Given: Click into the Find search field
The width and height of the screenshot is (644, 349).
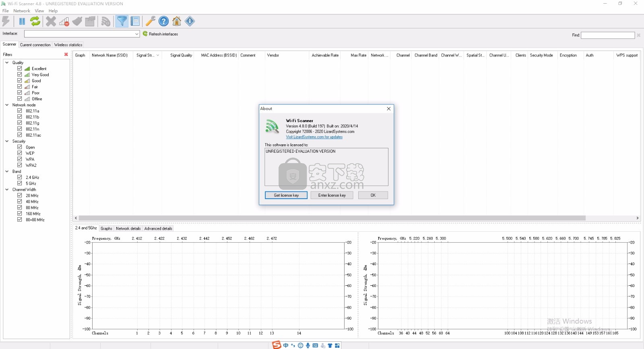Looking at the screenshot, I should pyautogui.click(x=608, y=35).
